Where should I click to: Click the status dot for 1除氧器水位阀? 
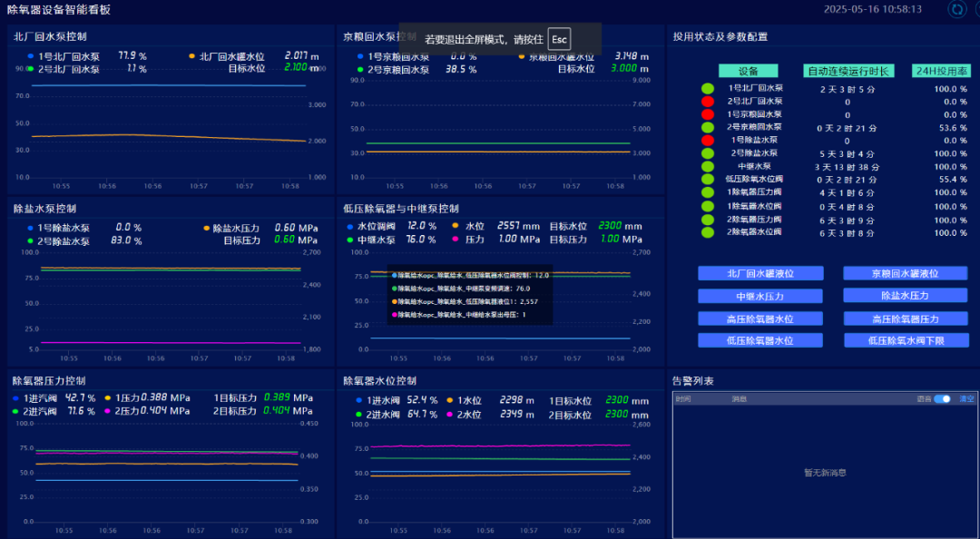708,206
